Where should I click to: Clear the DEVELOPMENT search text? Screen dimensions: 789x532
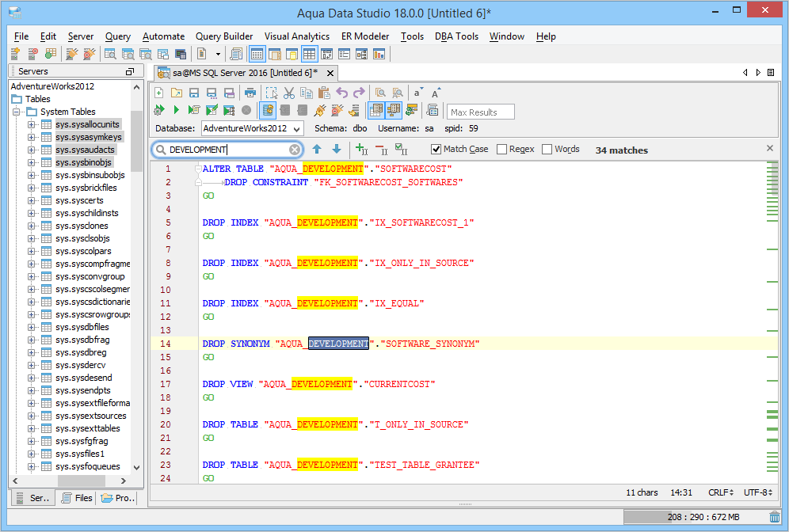pyautogui.click(x=295, y=150)
